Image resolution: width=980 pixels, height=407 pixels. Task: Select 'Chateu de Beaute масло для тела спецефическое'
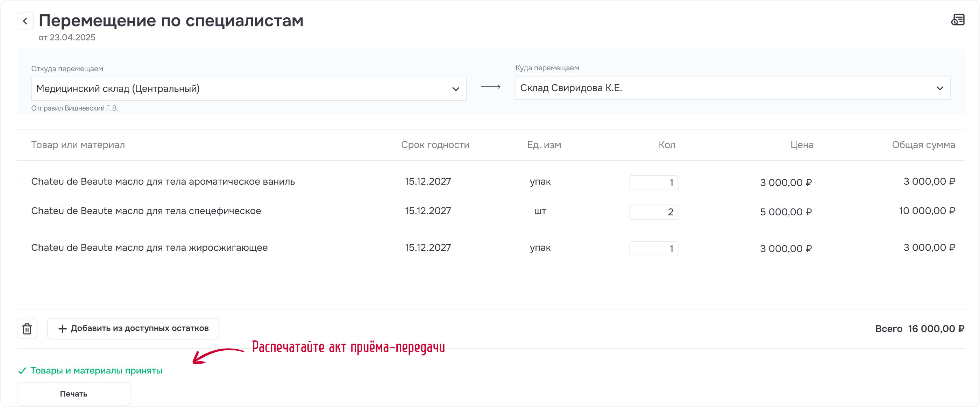pyautogui.click(x=146, y=211)
